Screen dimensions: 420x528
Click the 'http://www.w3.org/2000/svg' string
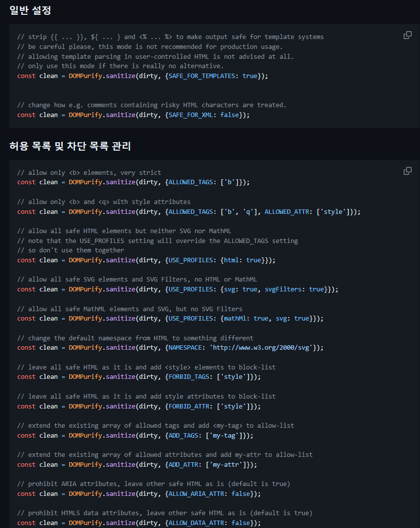pyautogui.click(x=261, y=348)
